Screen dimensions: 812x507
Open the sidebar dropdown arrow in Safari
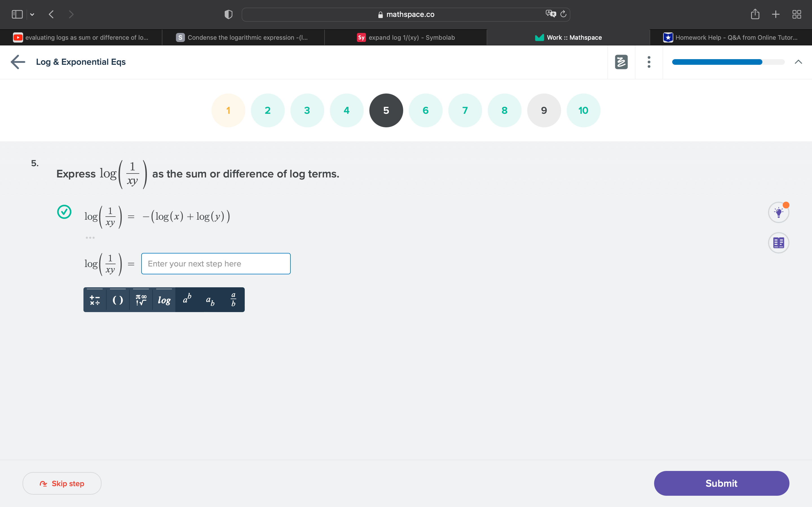pos(32,14)
